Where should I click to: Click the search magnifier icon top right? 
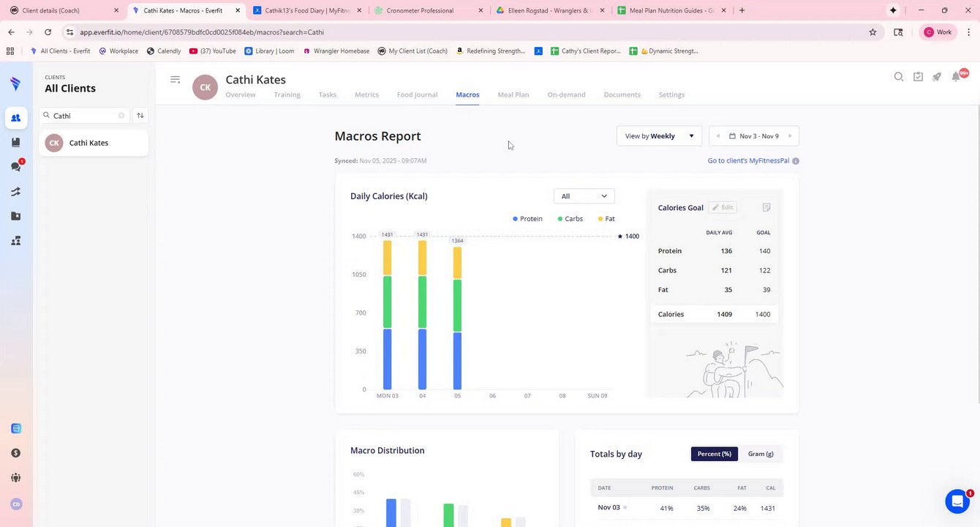pyautogui.click(x=899, y=77)
